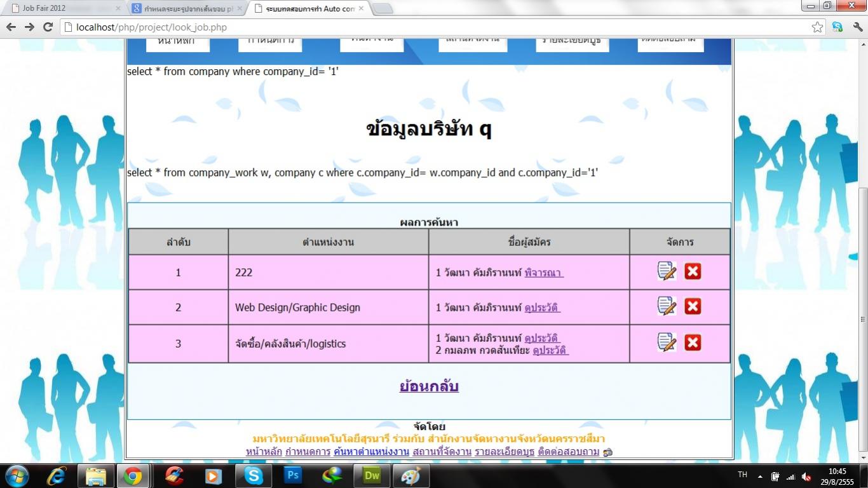Open a new browser tab
Screen dimensions: 868x488
click(x=382, y=9)
